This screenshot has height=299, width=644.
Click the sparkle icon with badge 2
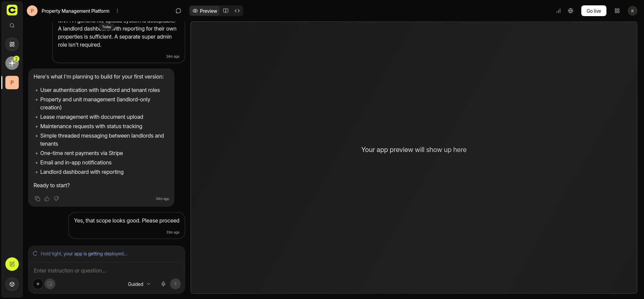pyautogui.click(x=12, y=63)
